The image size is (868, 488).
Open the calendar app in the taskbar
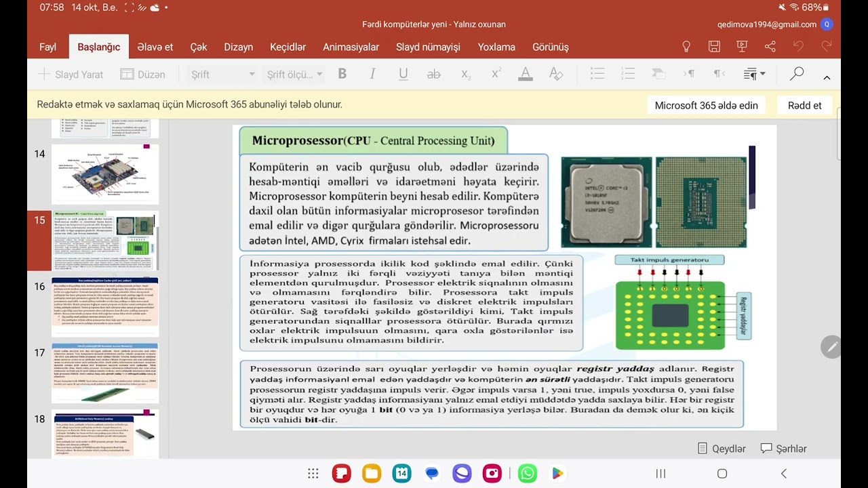point(401,473)
